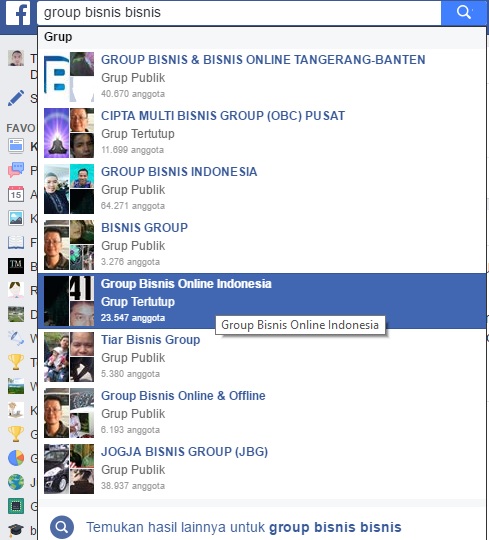This screenshot has width=489, height=540.
Task: Click the graduation cap icon in sidebar
Action: (16, 530)
